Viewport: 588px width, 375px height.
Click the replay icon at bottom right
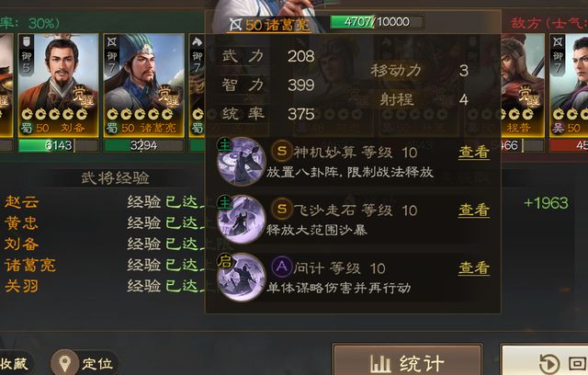tap(549, 364)
